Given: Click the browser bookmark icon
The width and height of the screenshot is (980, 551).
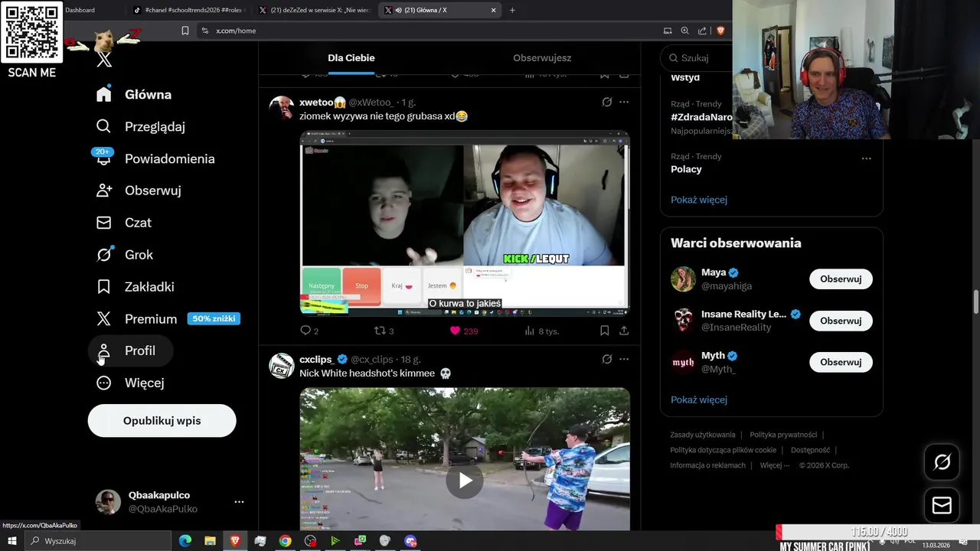Looking at the screenshot, I should tap(185, 31).
